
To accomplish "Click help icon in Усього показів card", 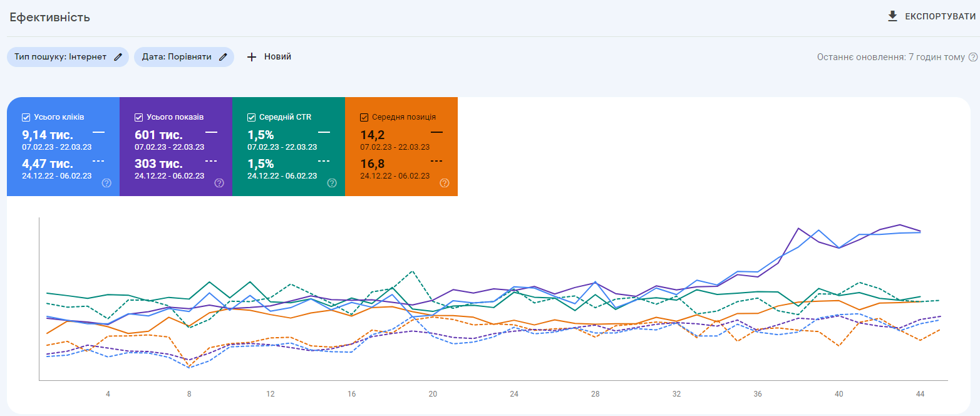I will coord(219,183).
